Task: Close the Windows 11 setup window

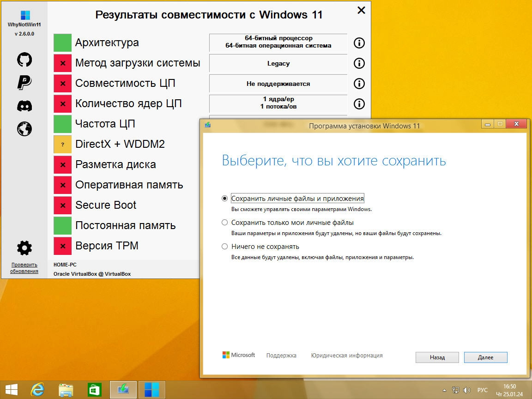Action: point(516,124)
